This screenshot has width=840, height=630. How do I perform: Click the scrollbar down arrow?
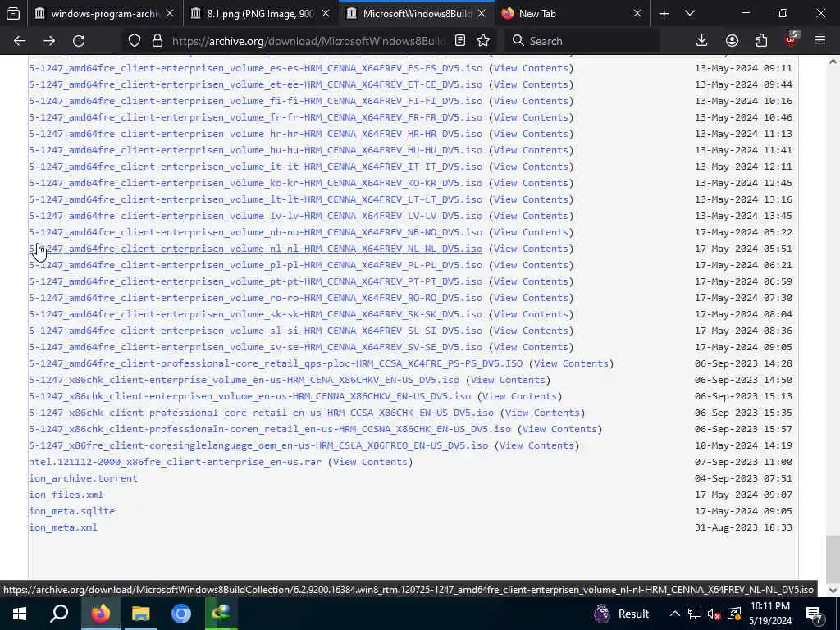(833, 591)
